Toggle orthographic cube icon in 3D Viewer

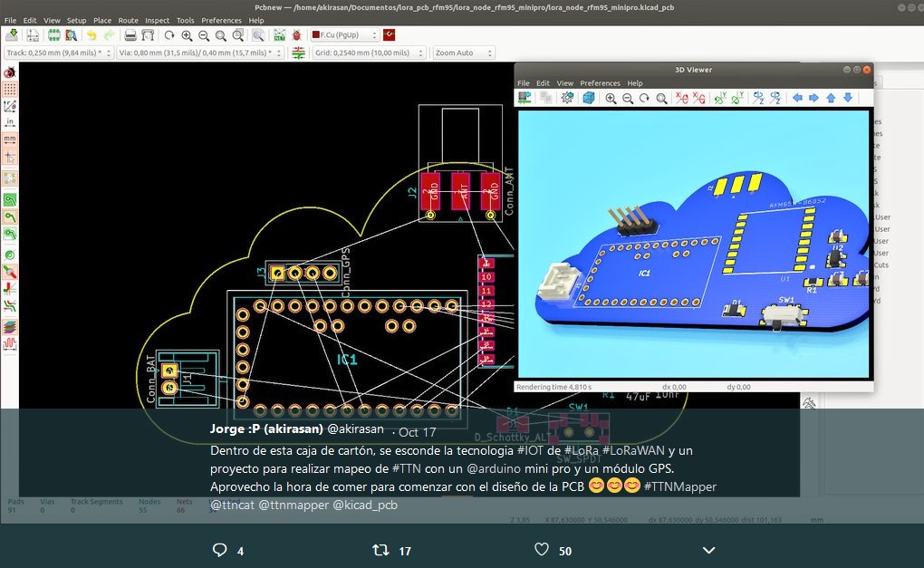click(x=588, y=98)
